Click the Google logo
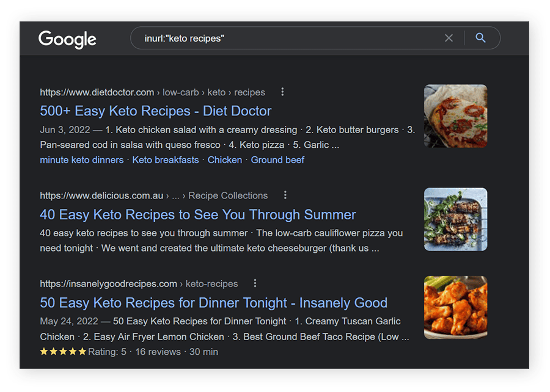This screenshot has height=392, width=550. [x=67, y=39]
